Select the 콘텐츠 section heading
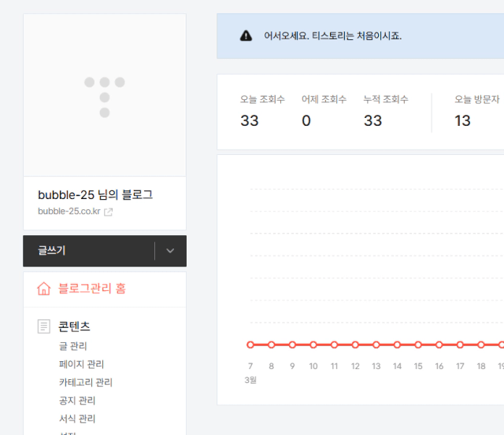The image size is (504, 435). [74, 326]
